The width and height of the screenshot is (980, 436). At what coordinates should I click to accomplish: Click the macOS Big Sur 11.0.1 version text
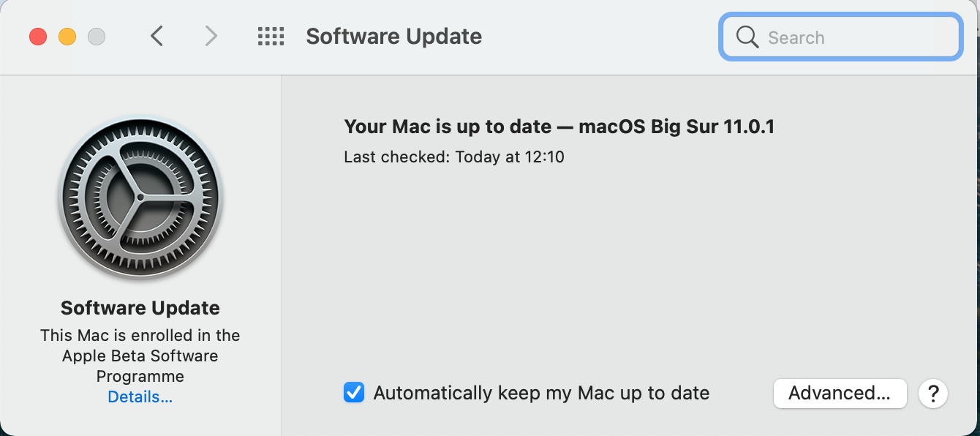[x=676, y=127]
